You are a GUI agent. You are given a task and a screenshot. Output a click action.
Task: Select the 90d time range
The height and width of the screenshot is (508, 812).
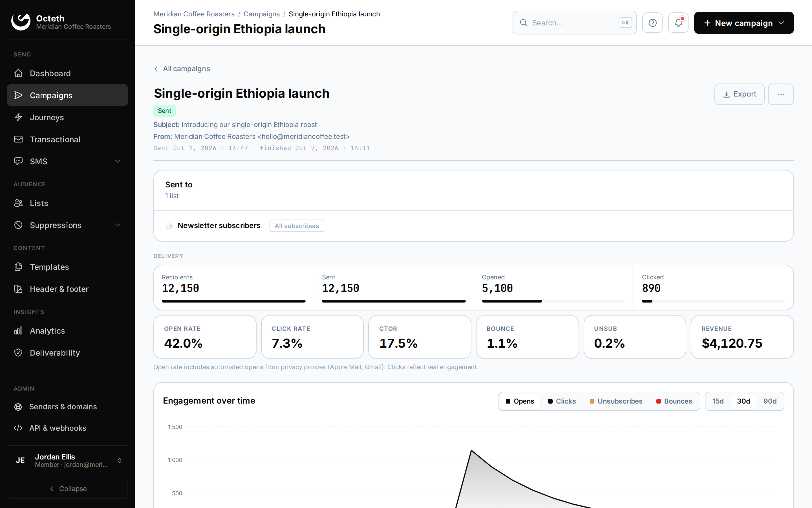(770, 401)
